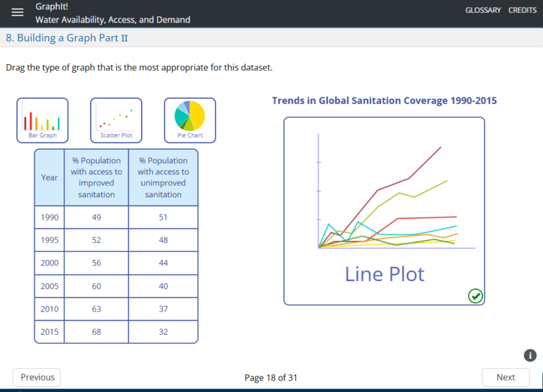The width and height of the screenshot is (543, 392).
Task: Click the chart title 'Trends in Global Sanitation Coverage'
Action: tap(384, 101)
